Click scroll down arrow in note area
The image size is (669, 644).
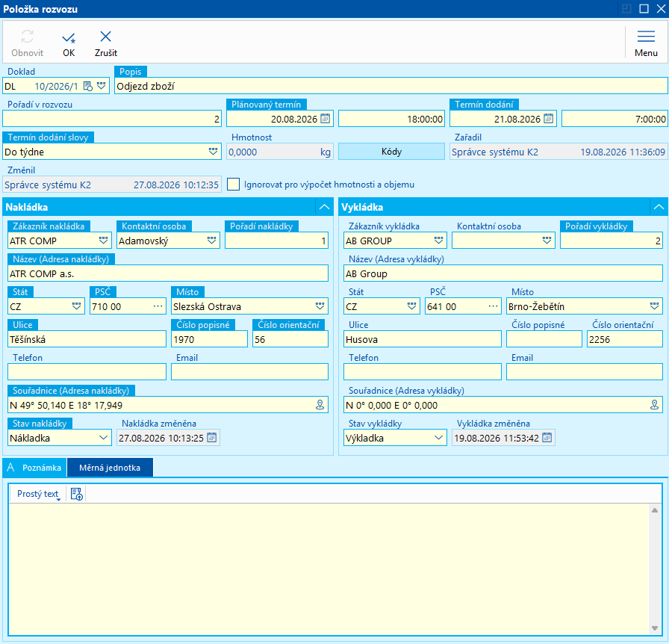(655, 628)
